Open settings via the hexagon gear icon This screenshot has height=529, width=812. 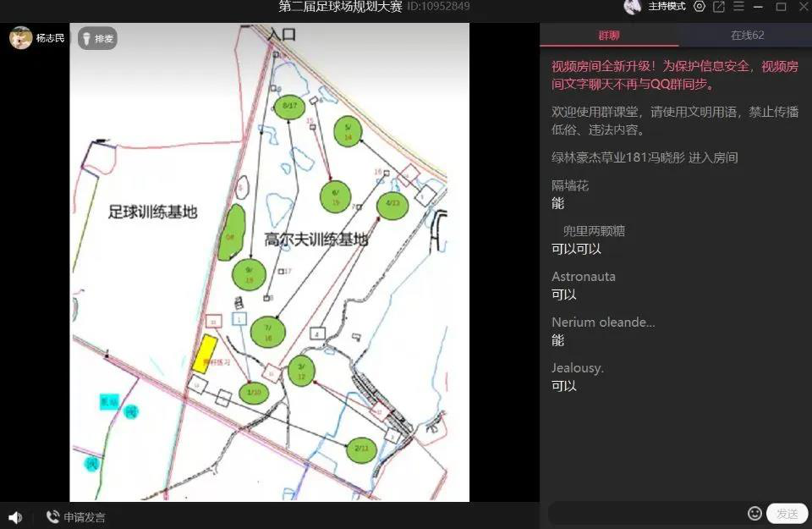(699, 7)
